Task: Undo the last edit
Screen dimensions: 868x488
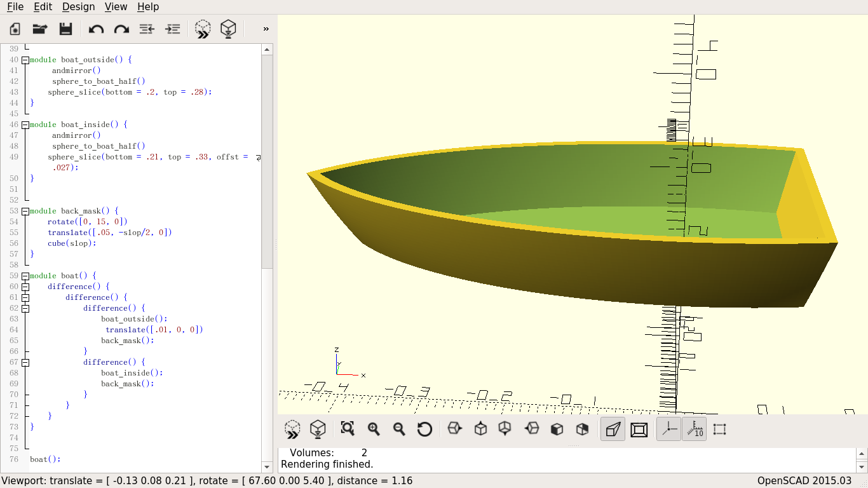Action: pos(96,29)
